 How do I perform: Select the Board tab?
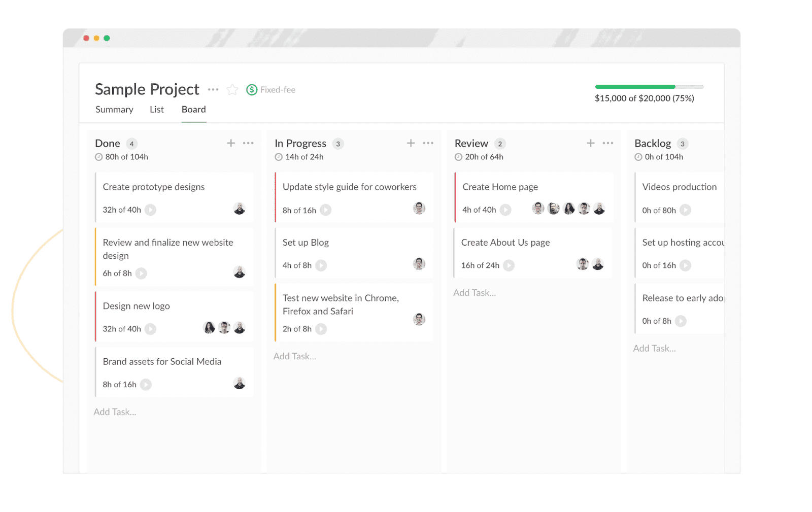pos(194,110)
